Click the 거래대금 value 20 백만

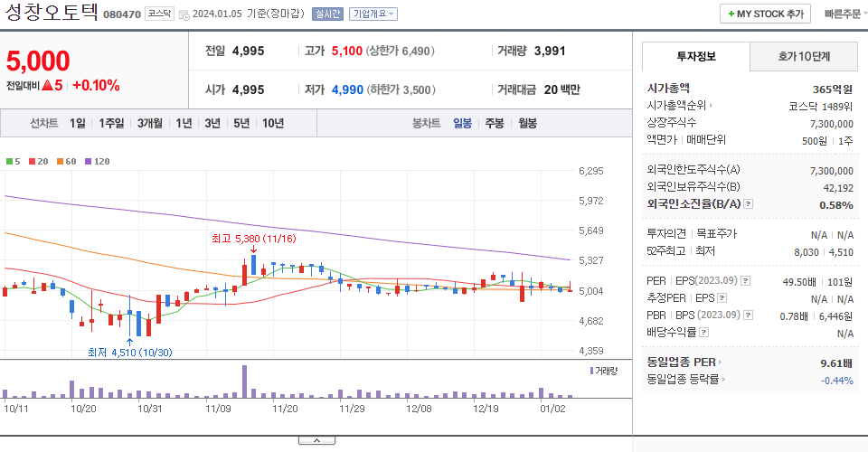point(561,89)
